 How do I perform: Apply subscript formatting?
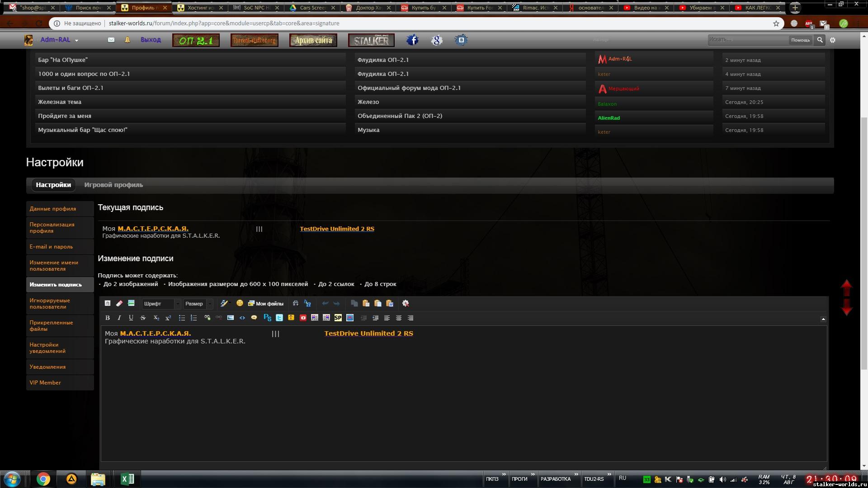click(x=156, y=318)
